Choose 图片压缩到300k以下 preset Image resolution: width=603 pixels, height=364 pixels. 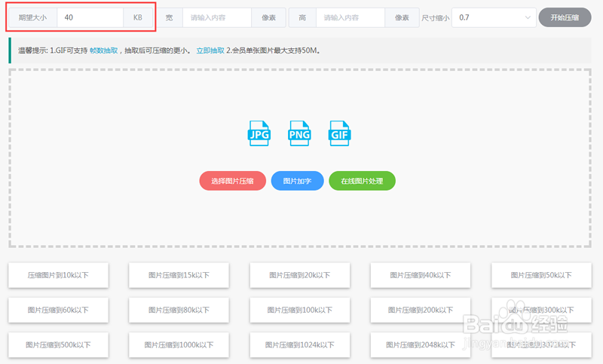(541, 310)
